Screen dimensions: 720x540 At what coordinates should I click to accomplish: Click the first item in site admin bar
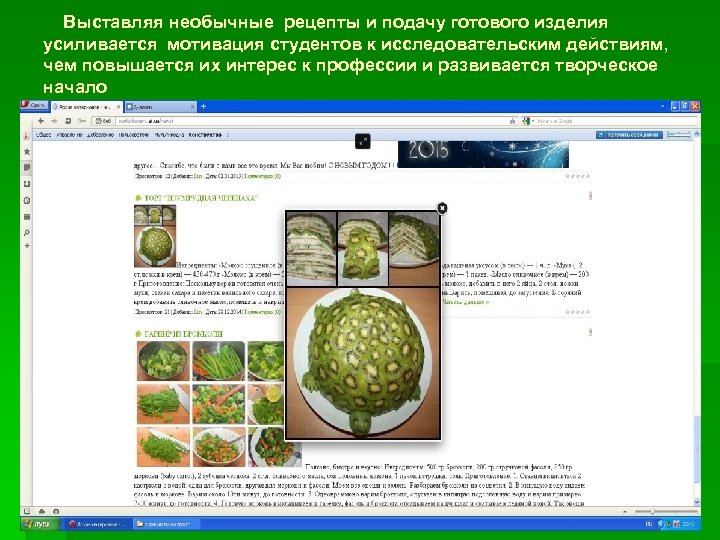44,135
